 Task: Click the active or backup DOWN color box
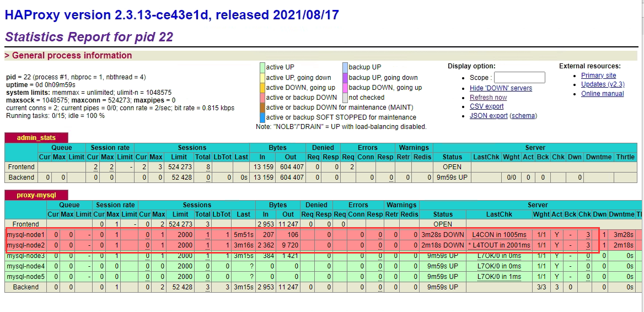[262, 98]
